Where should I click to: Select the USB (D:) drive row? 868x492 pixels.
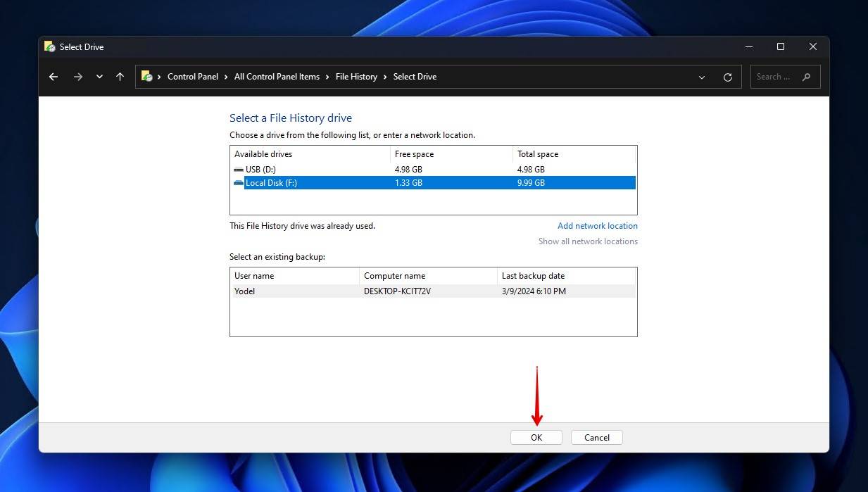pyautogui.click(x=317, y=169)
